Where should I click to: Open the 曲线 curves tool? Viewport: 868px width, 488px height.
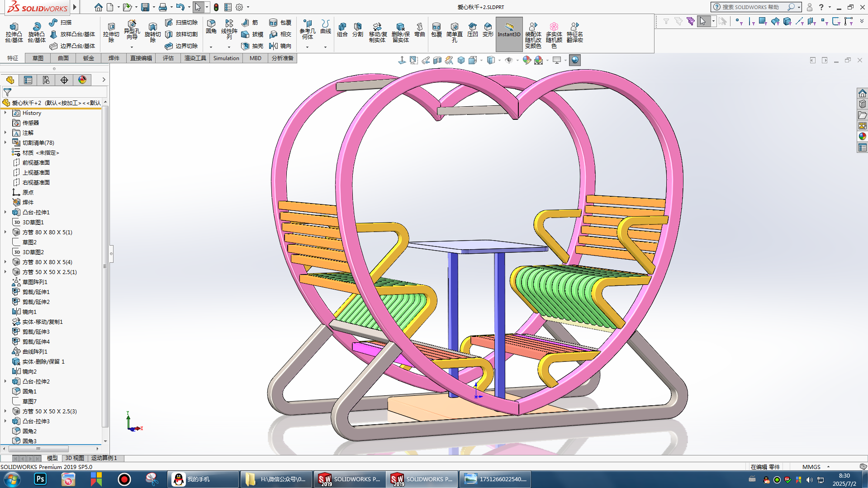326,27
